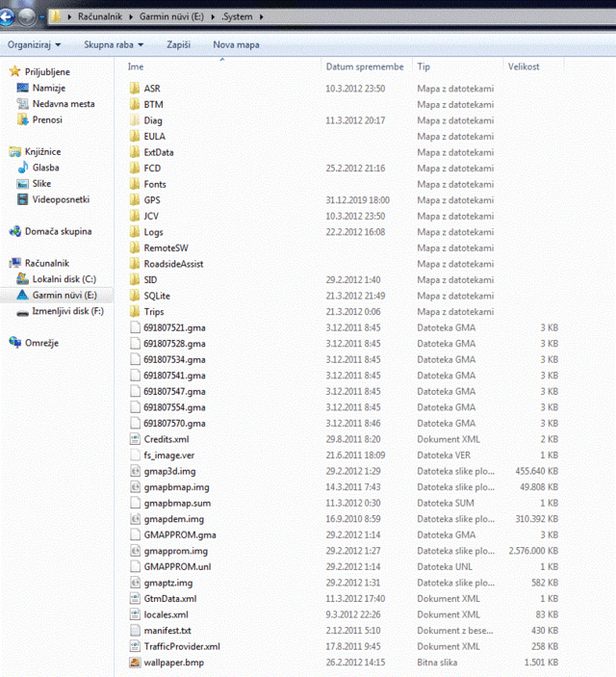The width and height of the screenshot is (616, 677).
Task: Click the date 31.12.2019 18:00
Action: pos(357,200)
